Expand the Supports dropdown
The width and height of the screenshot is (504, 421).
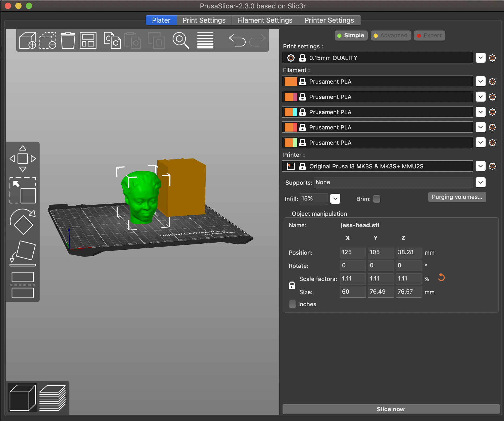pyautogui.click(x=480, y=182)
